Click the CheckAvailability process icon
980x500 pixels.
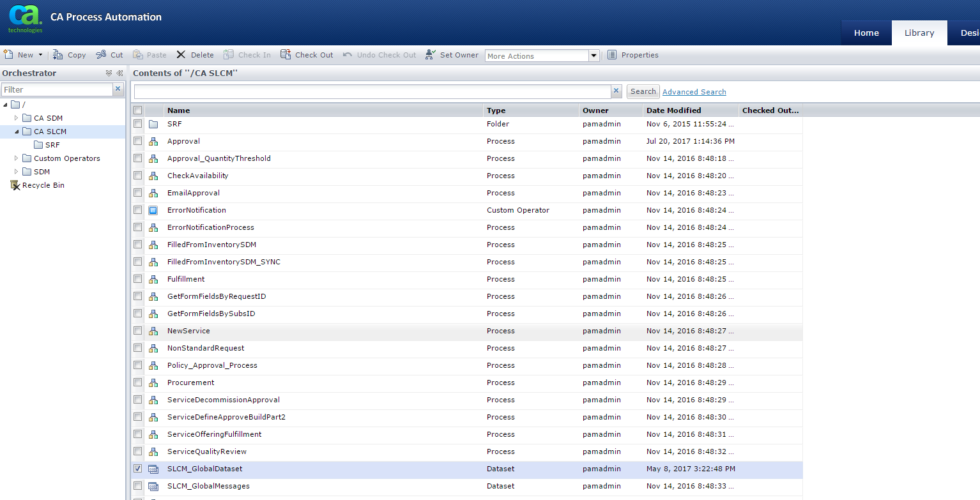153,176
